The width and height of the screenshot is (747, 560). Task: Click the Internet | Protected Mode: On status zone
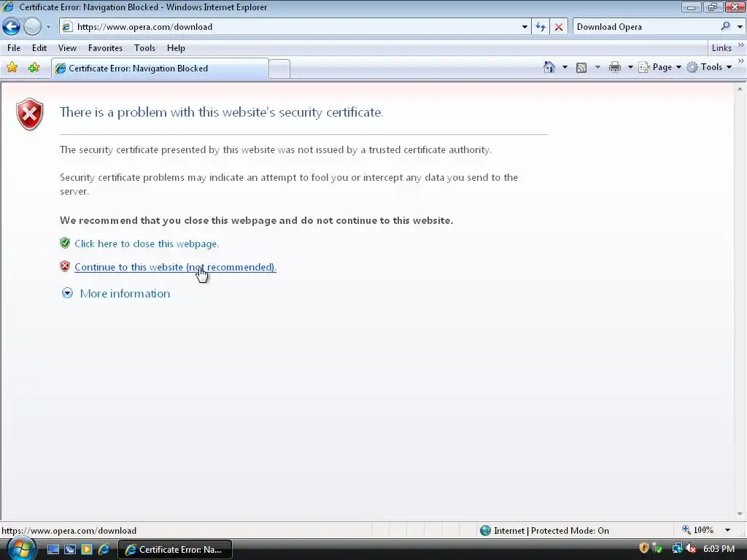coord(544,531)
